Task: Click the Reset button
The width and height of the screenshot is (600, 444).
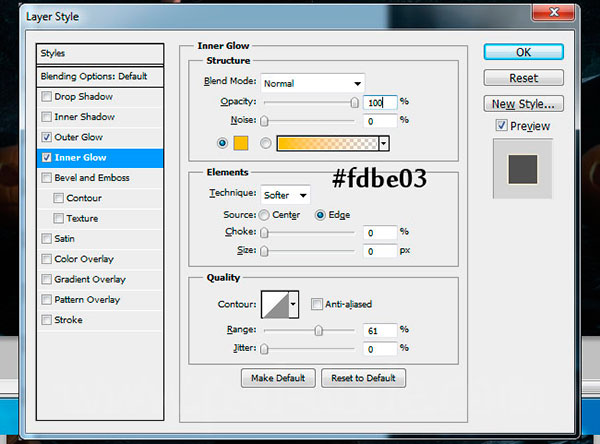Action: (x=523, y=78)
